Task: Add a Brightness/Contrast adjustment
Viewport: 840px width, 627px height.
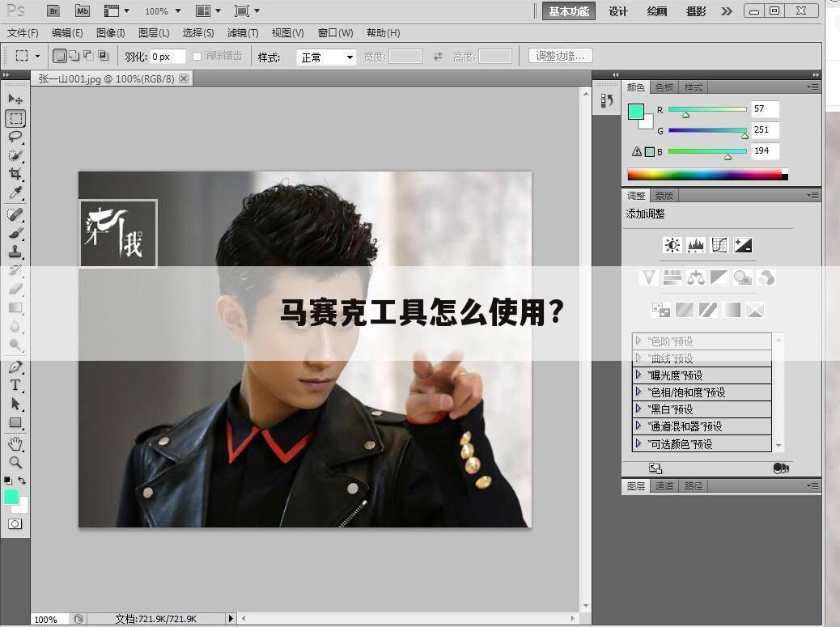Action: click(672, 245)
